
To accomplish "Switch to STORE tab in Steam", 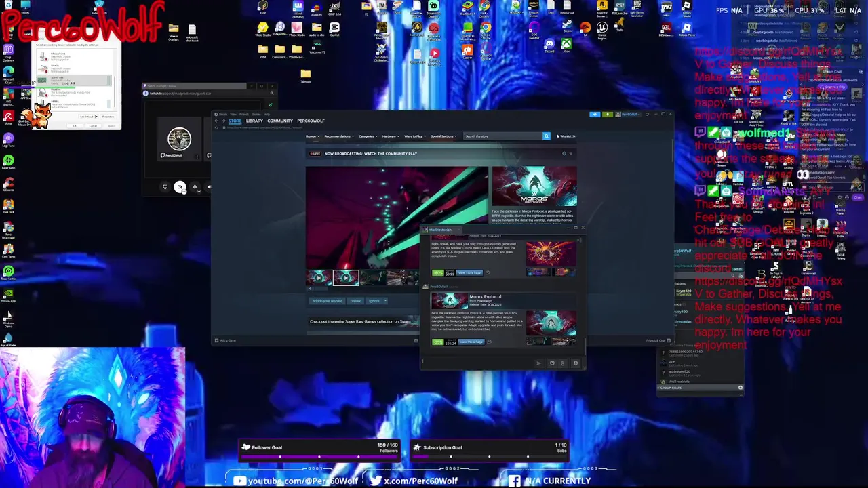I will click(235, 121).
